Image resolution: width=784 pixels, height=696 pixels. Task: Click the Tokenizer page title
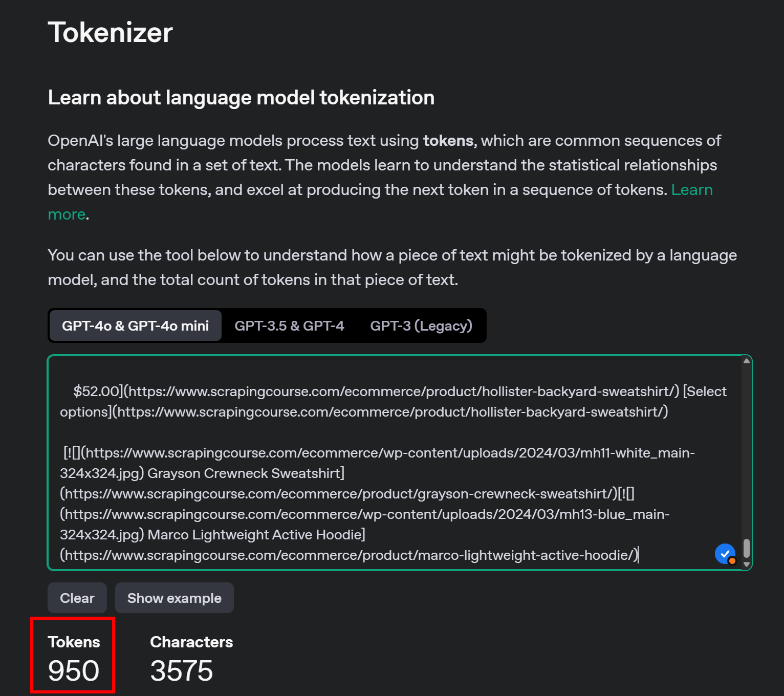pos(110,33)
